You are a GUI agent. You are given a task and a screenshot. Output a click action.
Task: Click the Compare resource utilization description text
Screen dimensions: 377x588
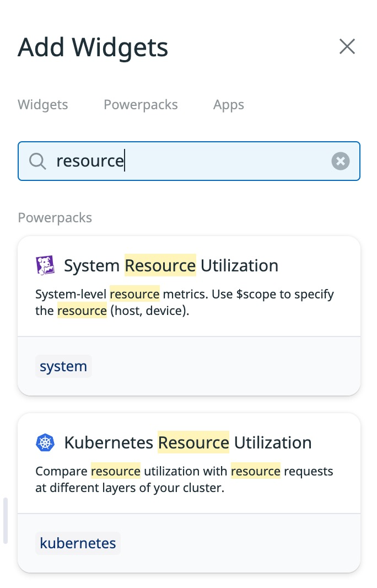point(185,479)
